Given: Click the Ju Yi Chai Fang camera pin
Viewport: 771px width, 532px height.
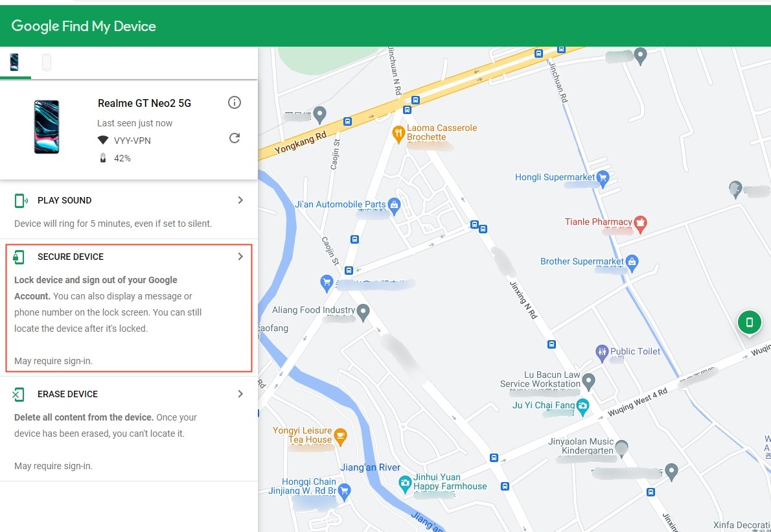Looking at the screenshot, I should pyautogui.click(x=582, y=406).
